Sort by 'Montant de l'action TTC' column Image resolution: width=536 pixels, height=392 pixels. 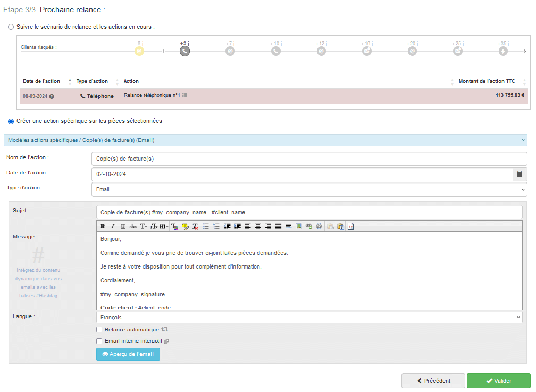pos(487,81)
